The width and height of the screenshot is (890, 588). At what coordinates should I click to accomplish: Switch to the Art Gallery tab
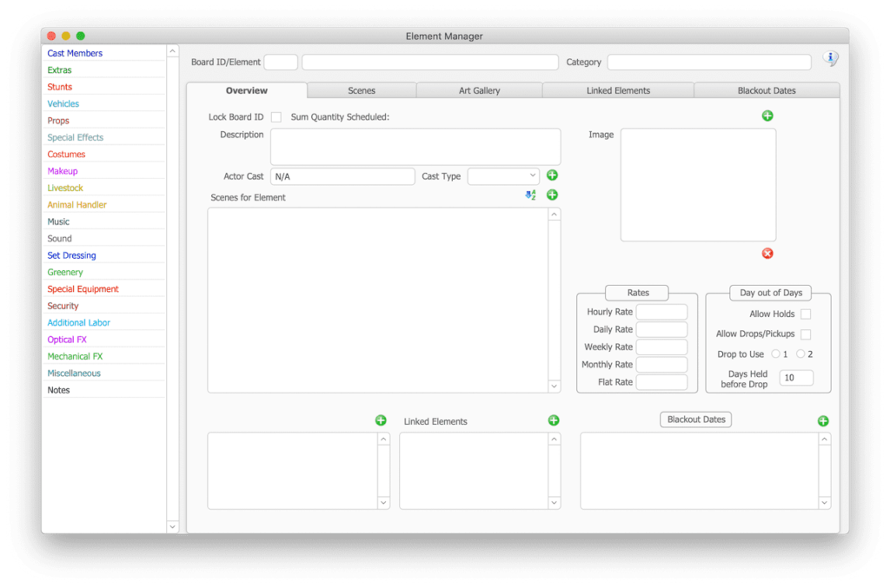point(479,90)
